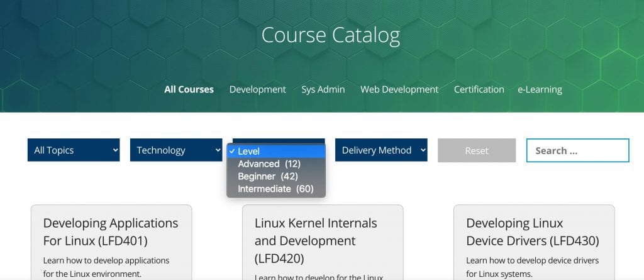Open the Sys Admin category tab
This screenshot has height=280, width=644.
tap(323, 89)
